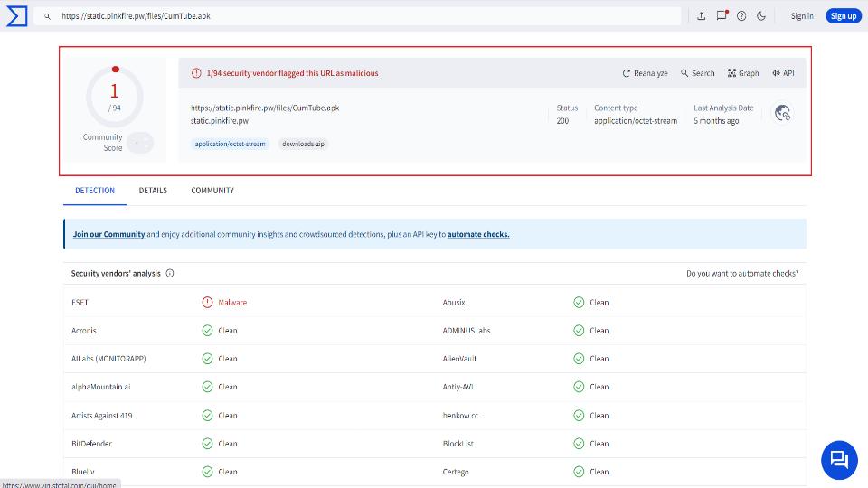Click the API icon button
The image size is (868, 488).
click(x=783, y=73)
